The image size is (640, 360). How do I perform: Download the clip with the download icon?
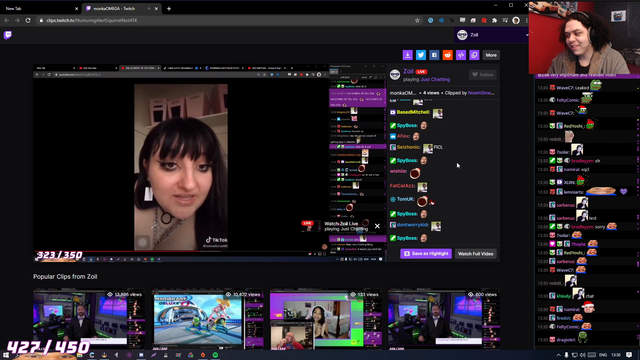407,55
